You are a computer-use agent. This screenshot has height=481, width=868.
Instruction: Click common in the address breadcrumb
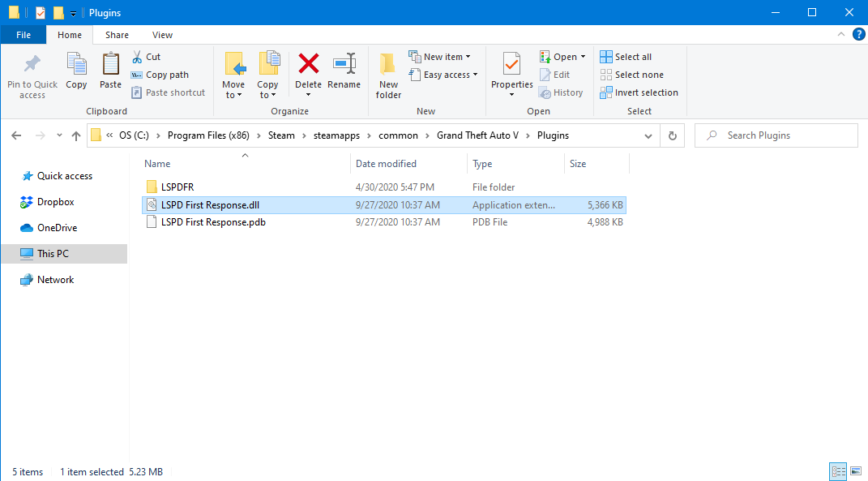[x=398, y=135]
